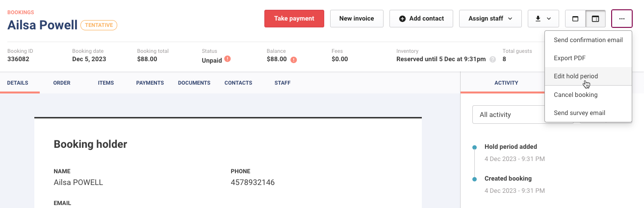Expand the Assign staff dropdown
Viewport: 644px width, 208px height.
click(490, 19)
